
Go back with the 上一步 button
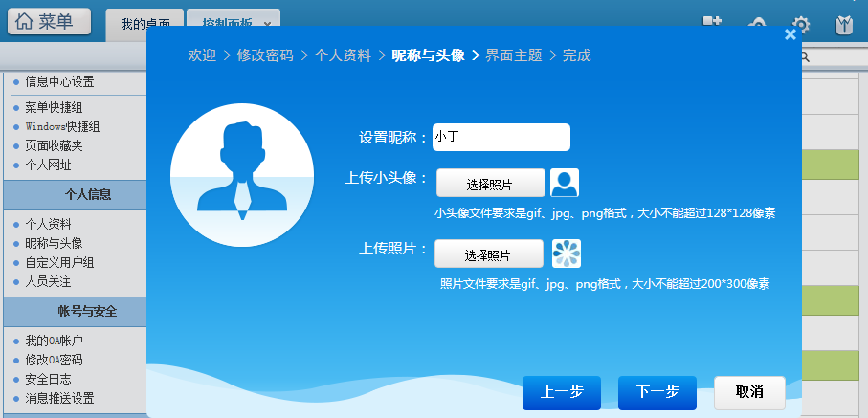coord(561,392)
